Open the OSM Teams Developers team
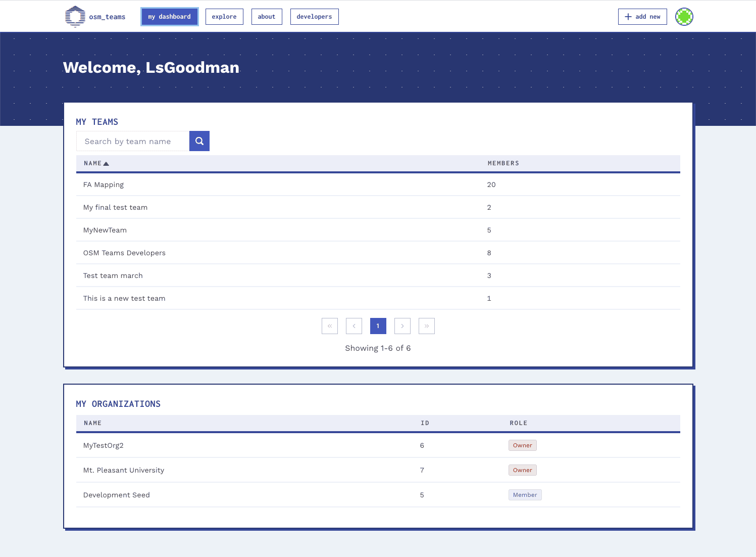Viewport: 756px width, 557px height. pos(124,253)
